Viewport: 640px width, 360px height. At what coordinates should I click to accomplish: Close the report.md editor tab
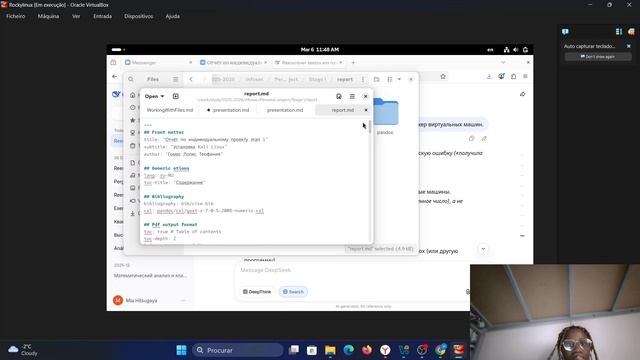[366, 110]
